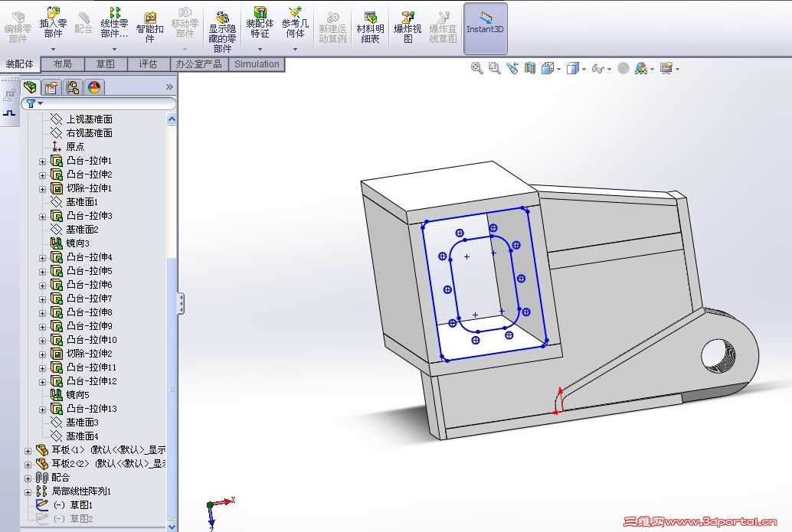Open the 材料明细表 tool
This screenshot has height=532, width=792.
(x=370, y=28)
